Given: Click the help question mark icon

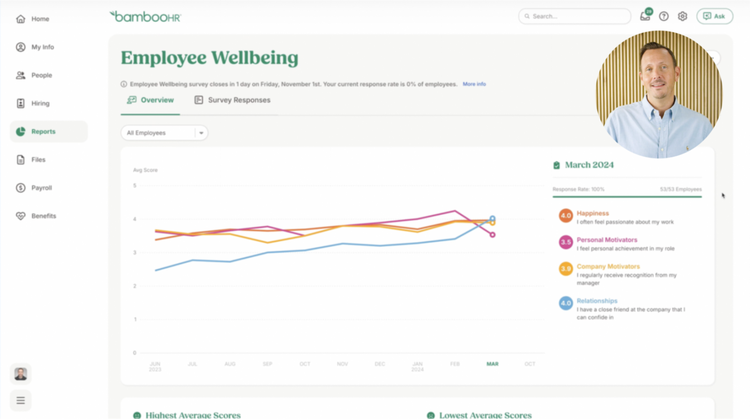Looking at the screenshot, I should [x=664, y=17].
